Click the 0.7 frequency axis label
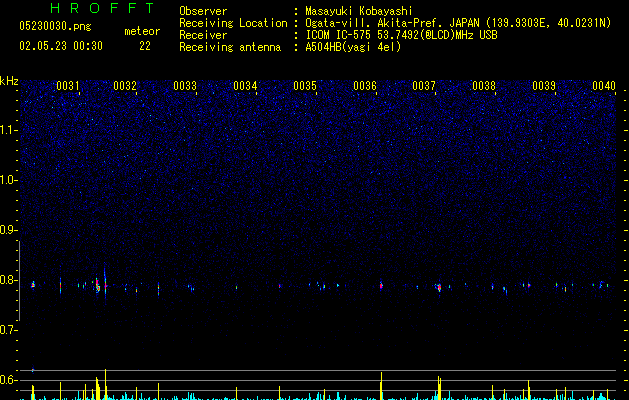This screenshot has height=400, width=629. 9,330
